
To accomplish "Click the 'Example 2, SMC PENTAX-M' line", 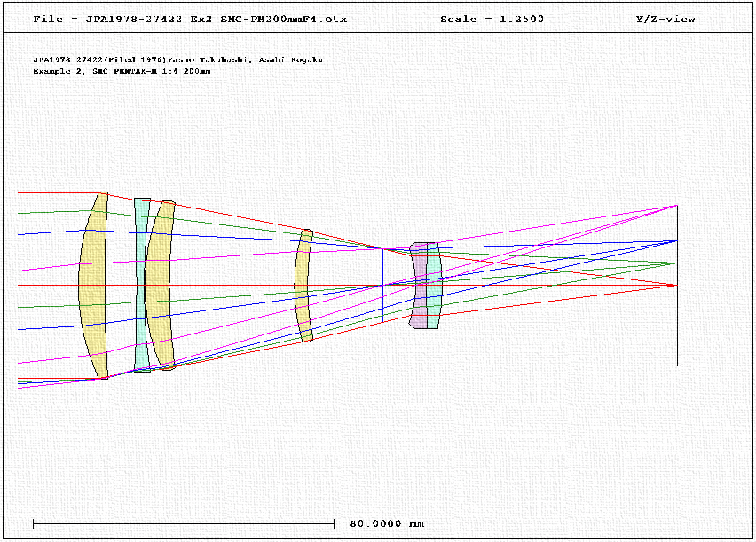I will pos(122,71).
